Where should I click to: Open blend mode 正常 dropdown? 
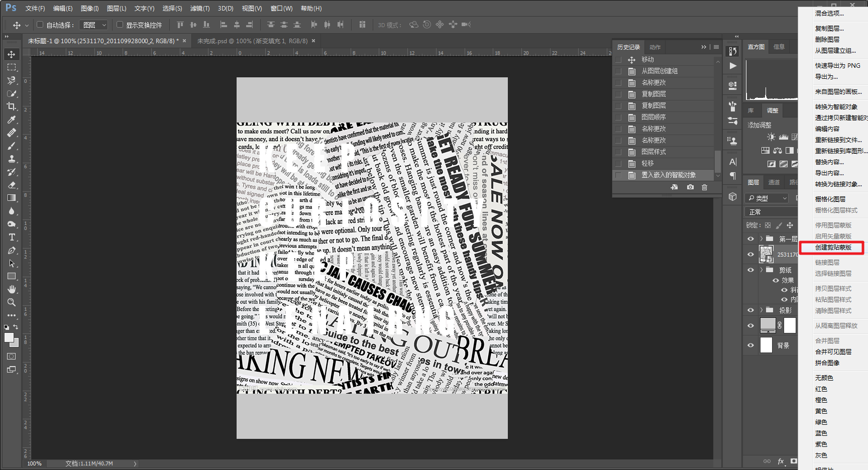pos(772,212)
